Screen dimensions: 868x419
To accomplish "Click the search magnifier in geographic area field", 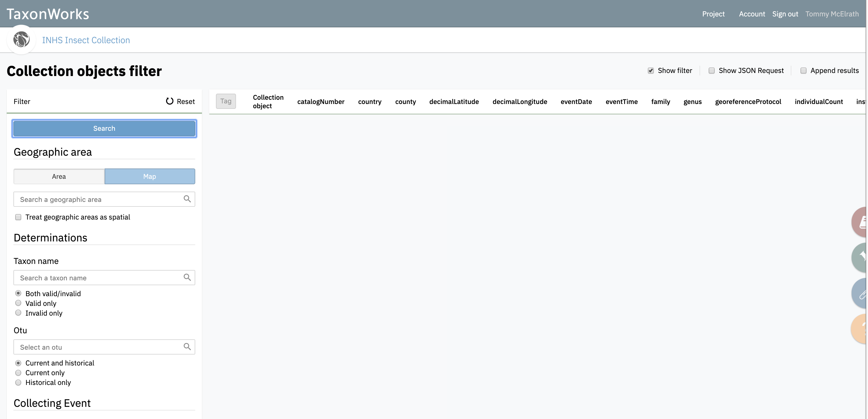I will coord(187,199).
